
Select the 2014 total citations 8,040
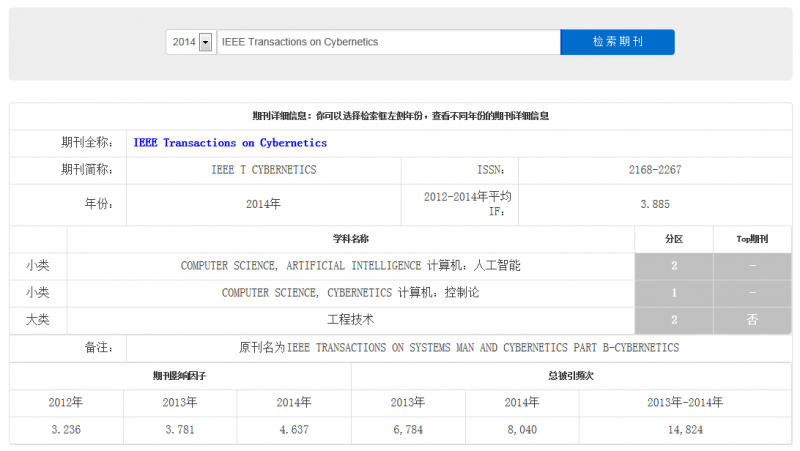click(x=522, y=430)
